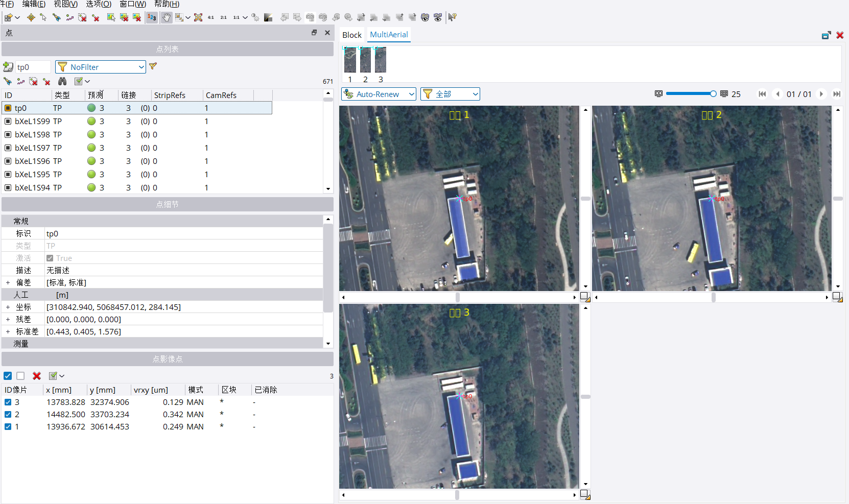Expand the 偏差 property row
This screenshot has height=504, width=849.
point(8,283)
